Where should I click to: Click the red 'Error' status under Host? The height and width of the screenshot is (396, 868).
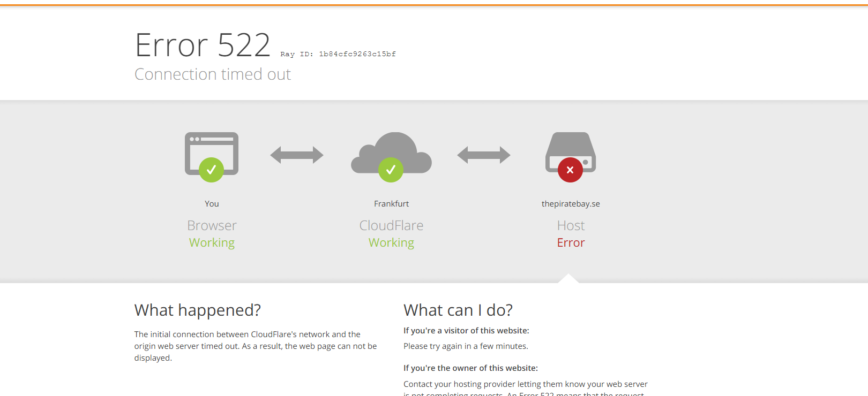click(x=571, y=243)
